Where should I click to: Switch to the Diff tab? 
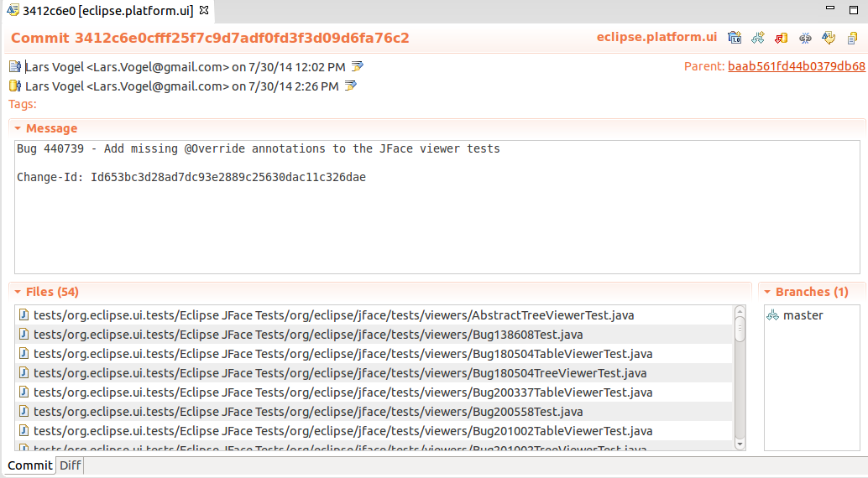(x=71, y=465)
